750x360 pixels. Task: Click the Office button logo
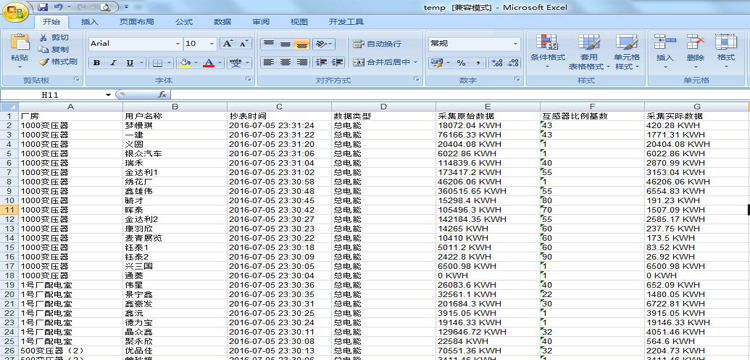tap(15, 11)
